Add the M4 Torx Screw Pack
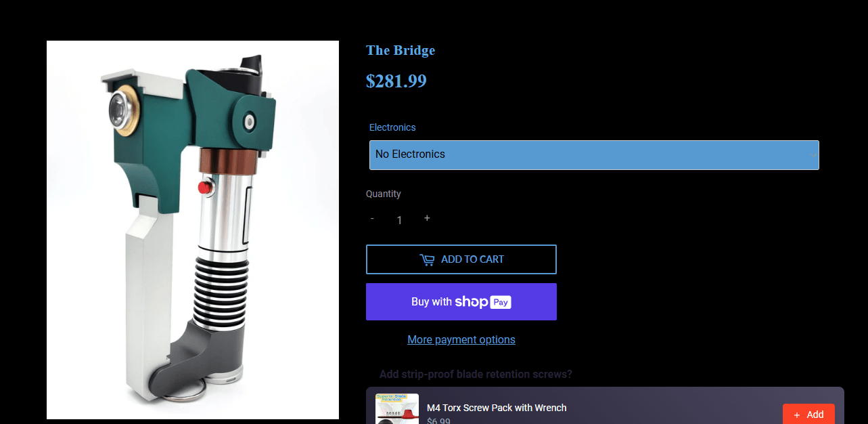This screenshot has width=868, height=424. click(x=808, y=414)
